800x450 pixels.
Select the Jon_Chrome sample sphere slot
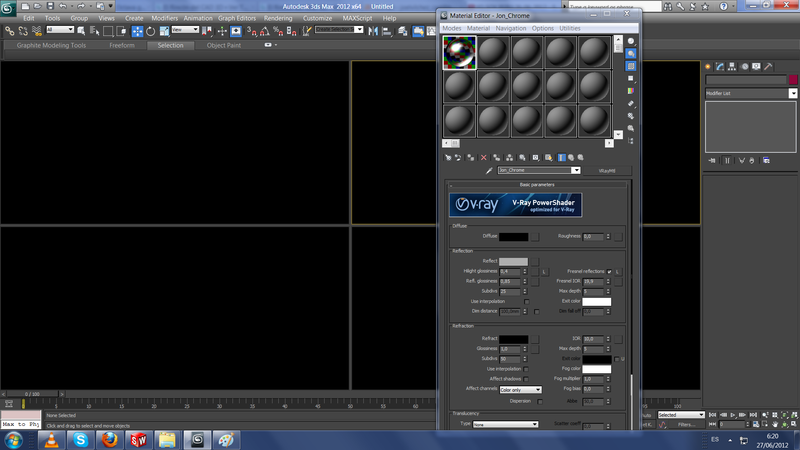click(459, 52)
